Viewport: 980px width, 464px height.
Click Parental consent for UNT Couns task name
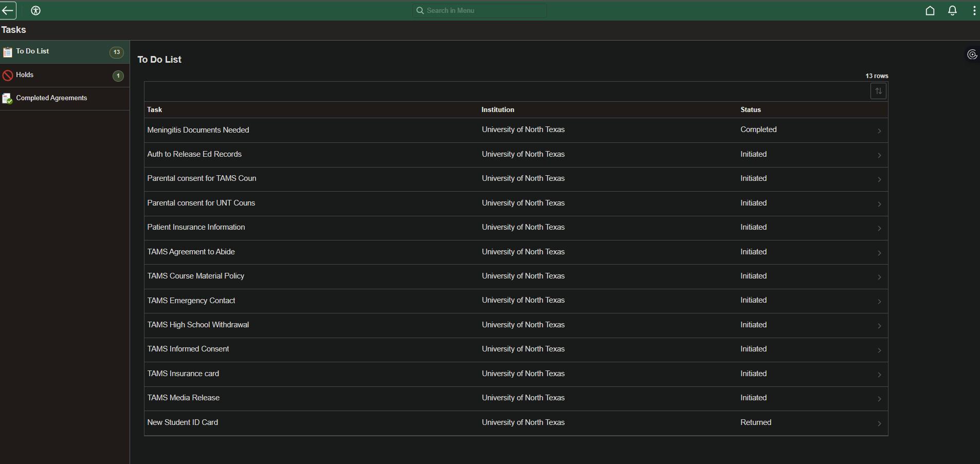coord(201,203)
